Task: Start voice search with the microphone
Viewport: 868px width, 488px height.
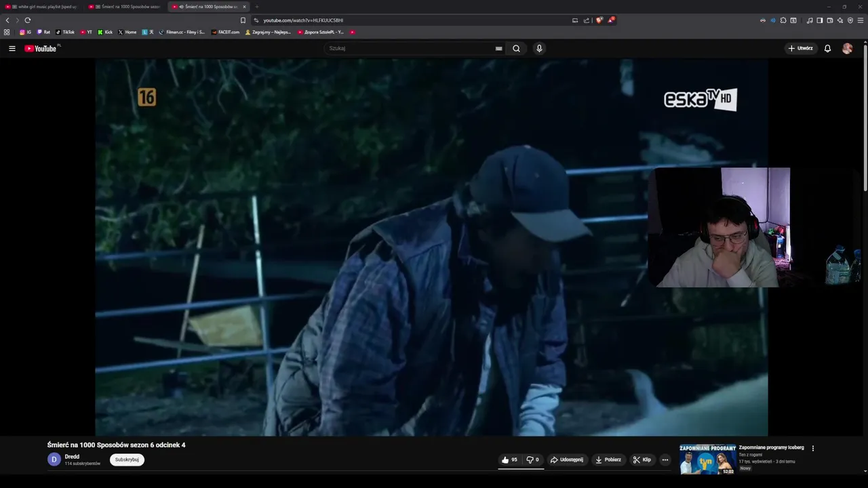Action: (539, 48)
